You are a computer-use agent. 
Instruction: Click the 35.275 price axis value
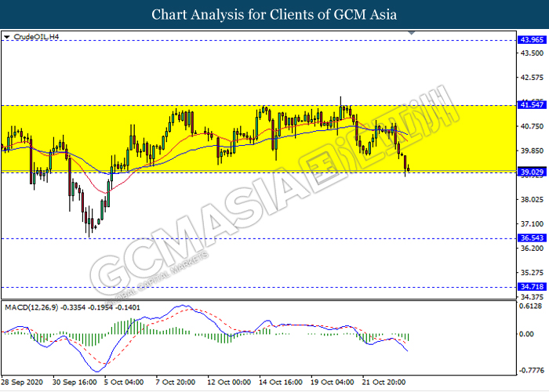point(532,272)
